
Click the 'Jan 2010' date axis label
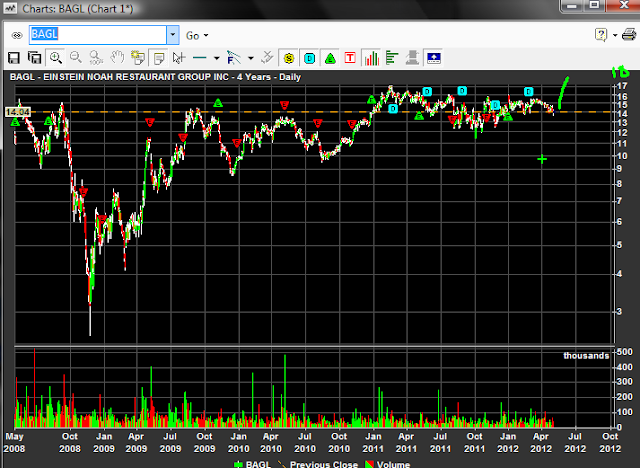click(x=238, y=442)
